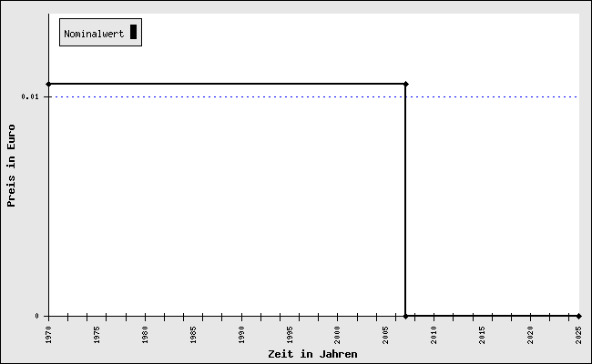Click the 0.01 y-axis label

[30, 97]
